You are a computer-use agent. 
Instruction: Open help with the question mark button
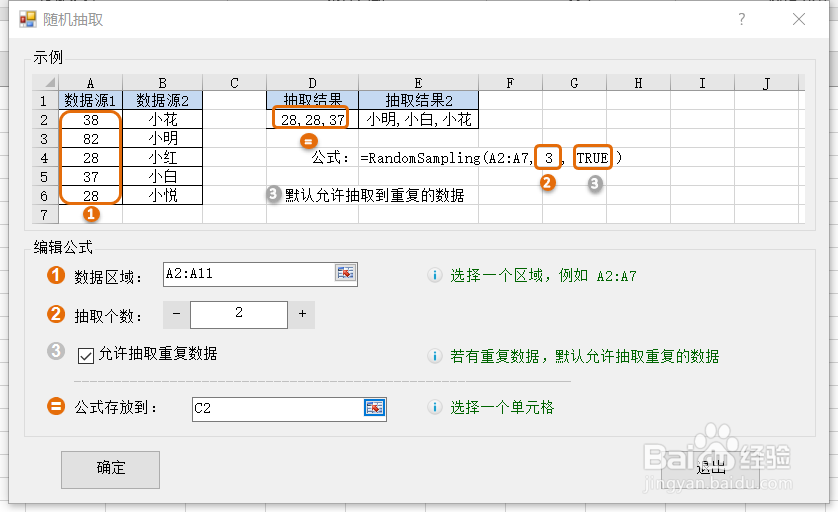pos(742,19)
